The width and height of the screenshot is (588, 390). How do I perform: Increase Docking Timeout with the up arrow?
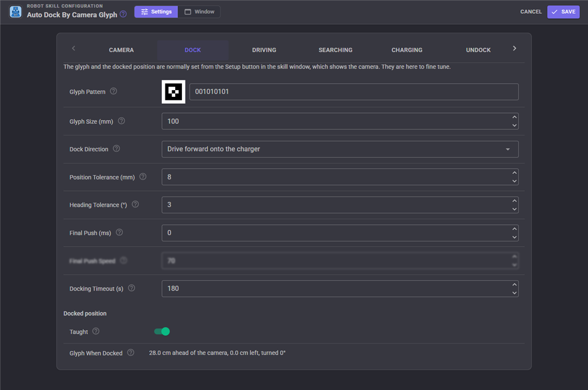(514, 284)
